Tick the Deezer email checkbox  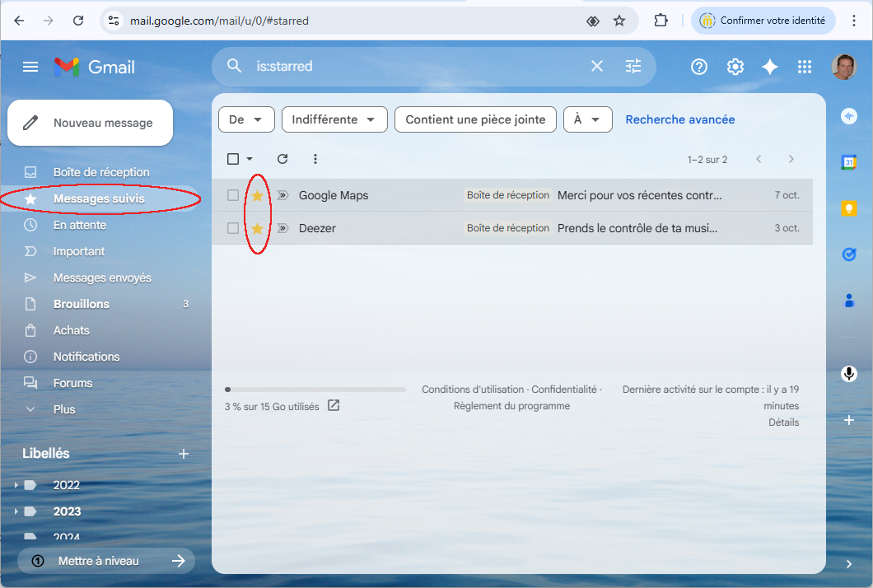pos(233,228)
